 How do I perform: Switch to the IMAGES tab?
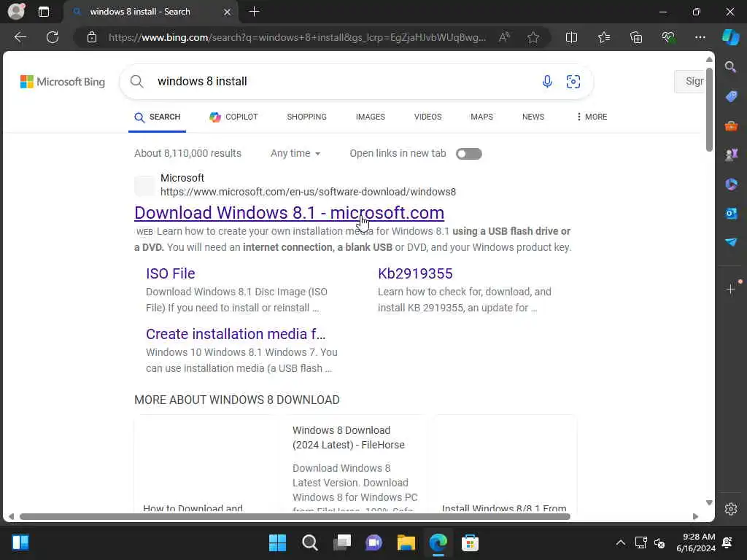(370, 117)
